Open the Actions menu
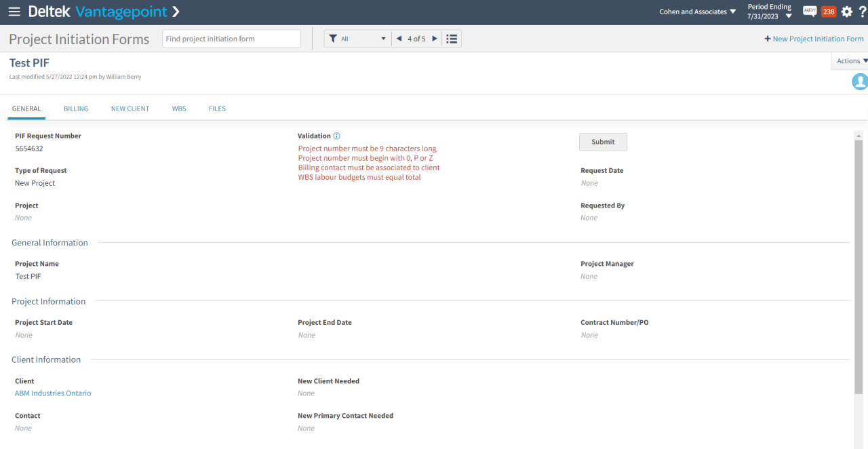The width and height of the screenshot is (868, 449). (849, 60)
